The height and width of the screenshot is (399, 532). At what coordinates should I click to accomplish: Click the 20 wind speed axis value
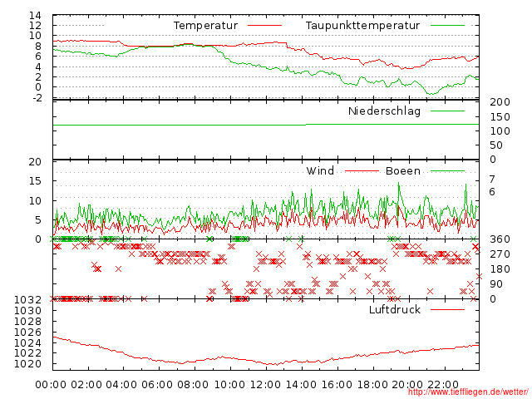[35, 162]
